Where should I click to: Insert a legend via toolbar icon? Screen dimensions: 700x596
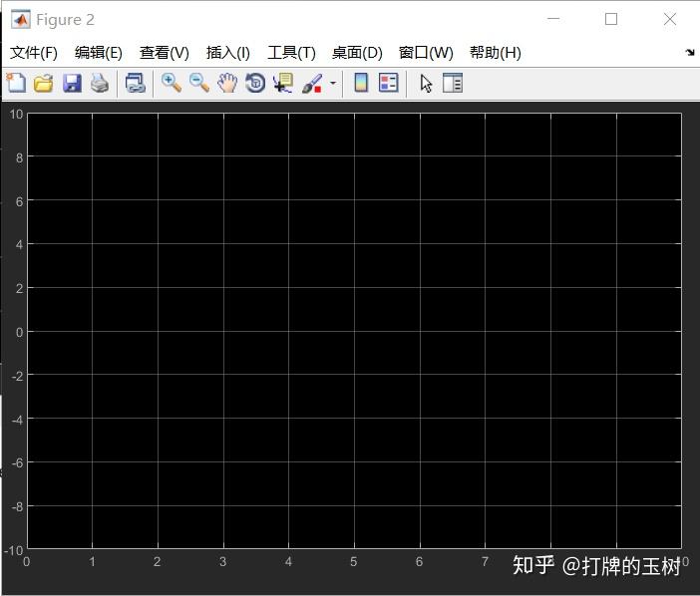click(389, 83)
